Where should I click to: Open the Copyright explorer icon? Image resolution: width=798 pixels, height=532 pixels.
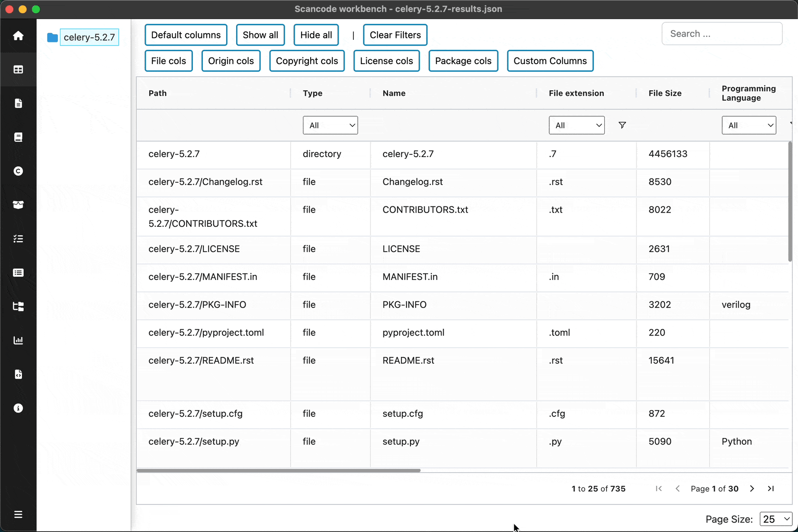[18, 171]
